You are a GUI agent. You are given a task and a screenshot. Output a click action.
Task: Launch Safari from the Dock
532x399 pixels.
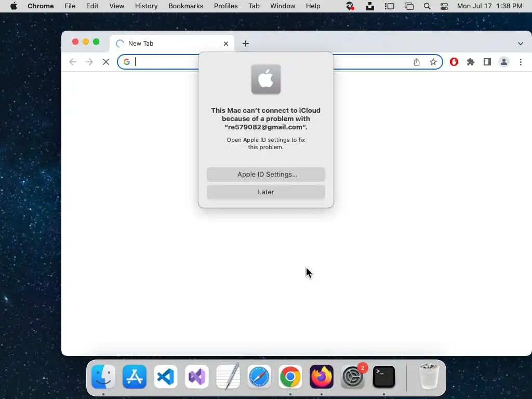[259, 377]
